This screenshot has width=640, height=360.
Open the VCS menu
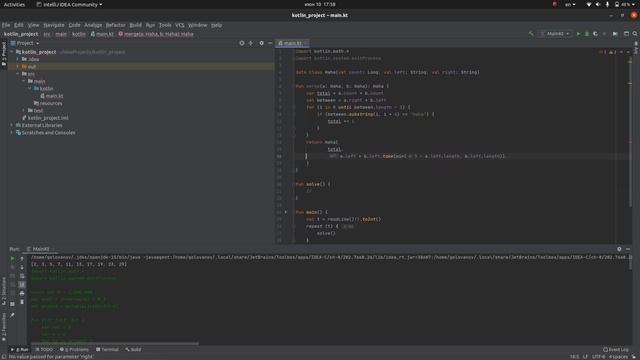click(x=180, y=25)
